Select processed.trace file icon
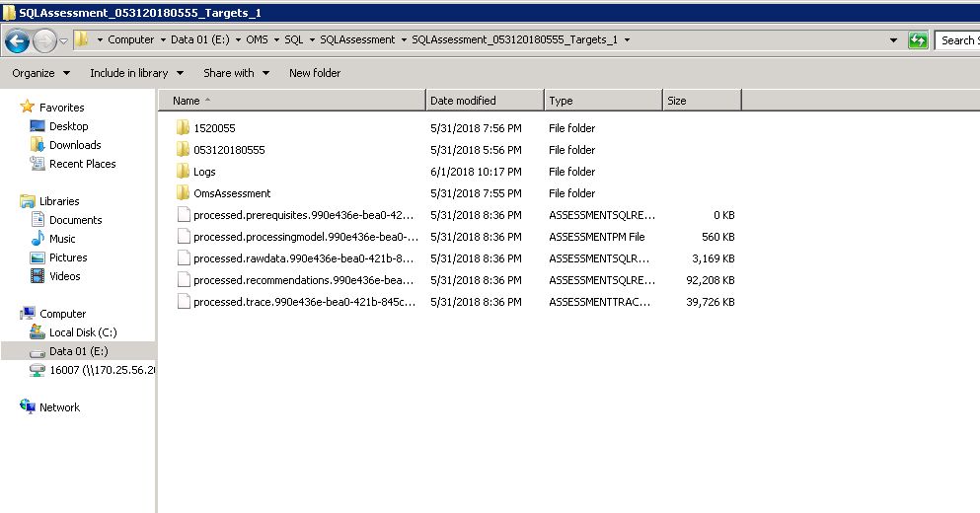The height and width of the screenshot is (513, 980). click(x=184, y=301)
